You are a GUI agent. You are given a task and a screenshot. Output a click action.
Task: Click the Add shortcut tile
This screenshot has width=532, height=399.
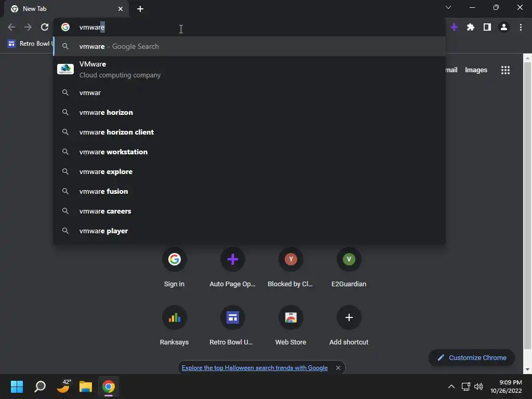tap(349, 326)
